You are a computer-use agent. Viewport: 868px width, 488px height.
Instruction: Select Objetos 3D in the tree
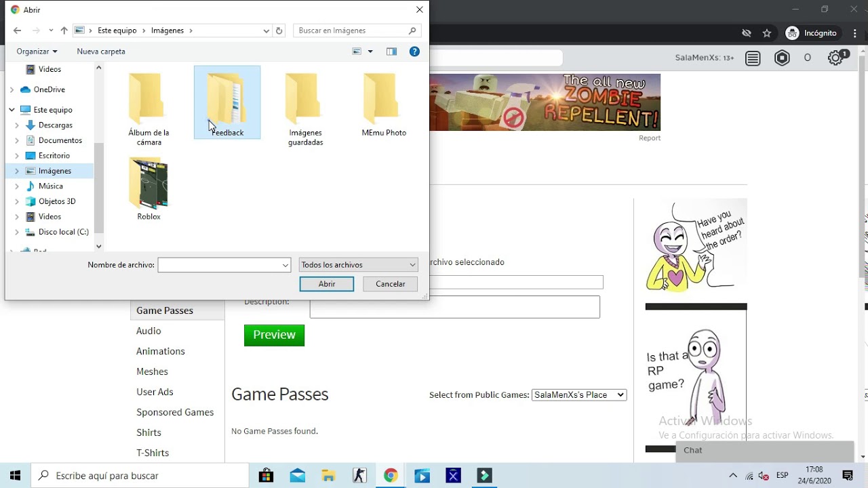(x=57, y=201)
